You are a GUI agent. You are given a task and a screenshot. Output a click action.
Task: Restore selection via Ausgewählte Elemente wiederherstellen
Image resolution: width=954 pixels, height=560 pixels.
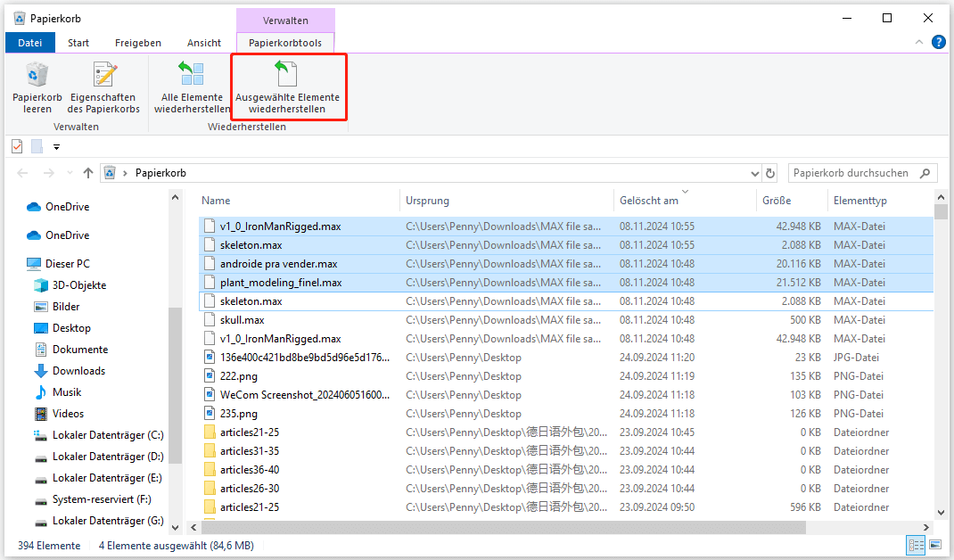pos(287,87)
